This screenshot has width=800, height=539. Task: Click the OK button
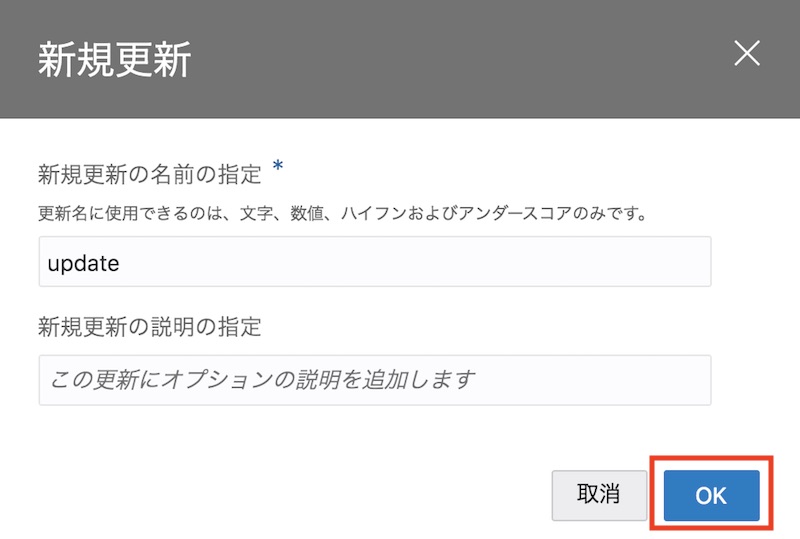[711, 495]
